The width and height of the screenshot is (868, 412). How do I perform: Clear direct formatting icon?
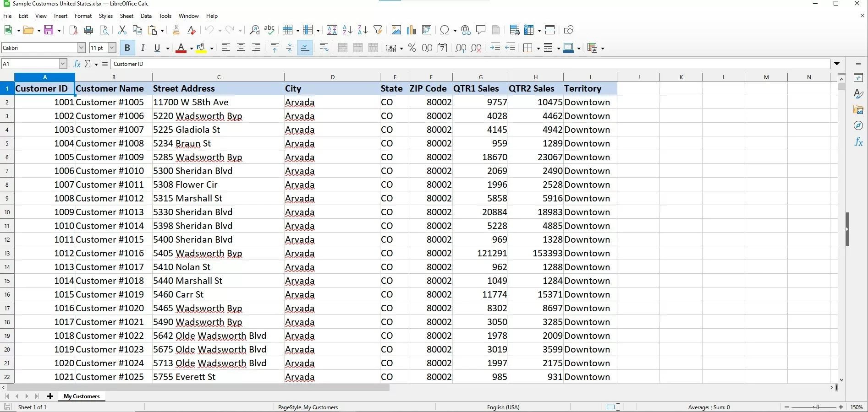(192, 30)
